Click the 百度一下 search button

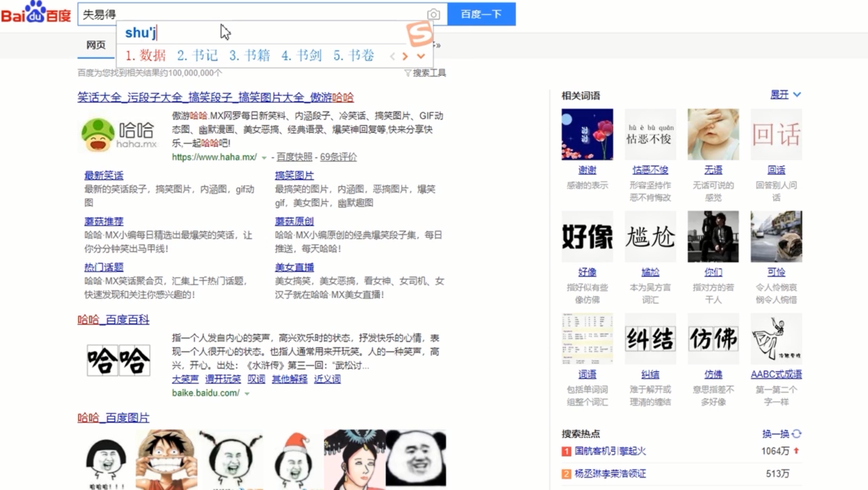point(481,14)
